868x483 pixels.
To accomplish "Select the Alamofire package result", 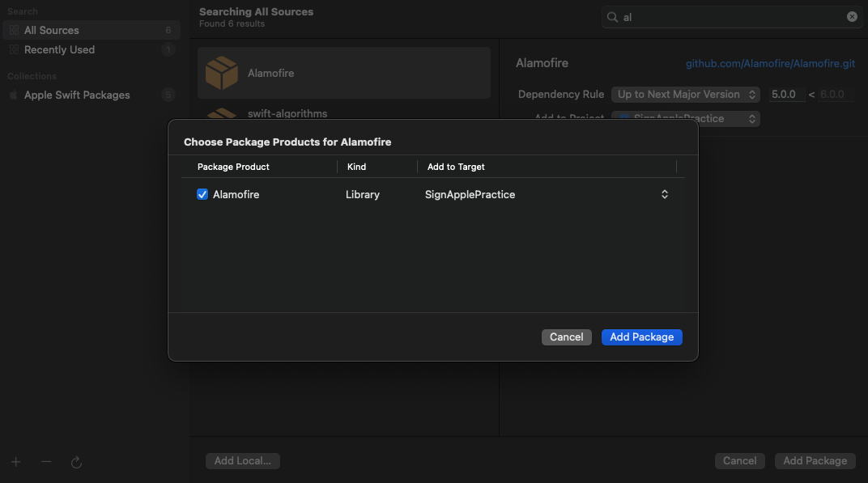I will tap(344, 73).
